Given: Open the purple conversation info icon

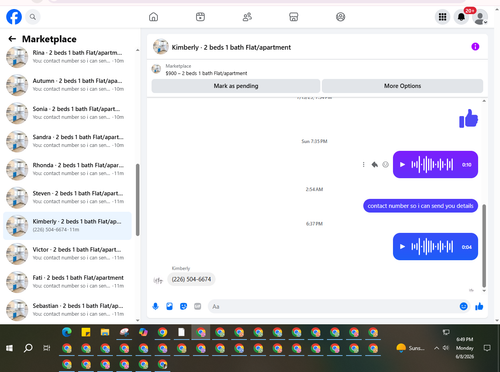Looking at the screenshot, I should [x=475, y=47].
